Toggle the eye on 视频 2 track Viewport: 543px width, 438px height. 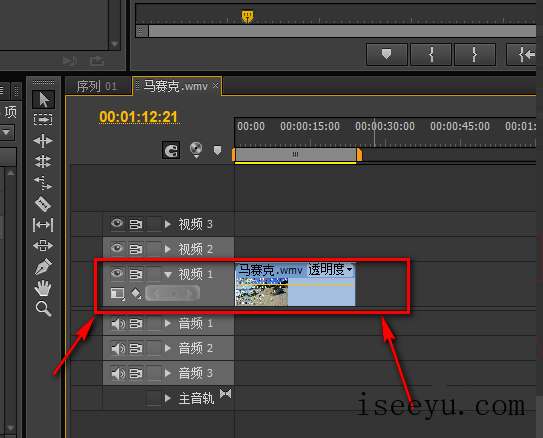pos(117,248)
